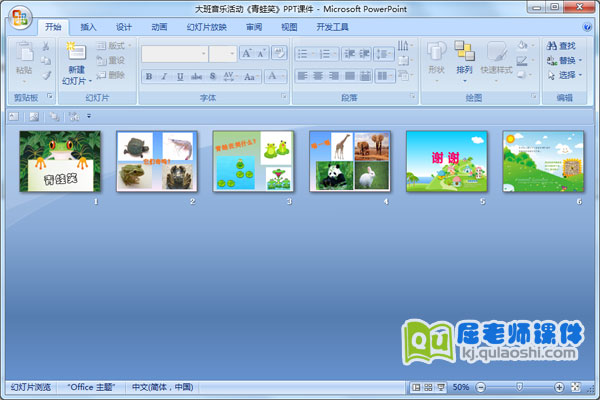Toggle align text right
The image size is (600, 400).
point(334,76)
